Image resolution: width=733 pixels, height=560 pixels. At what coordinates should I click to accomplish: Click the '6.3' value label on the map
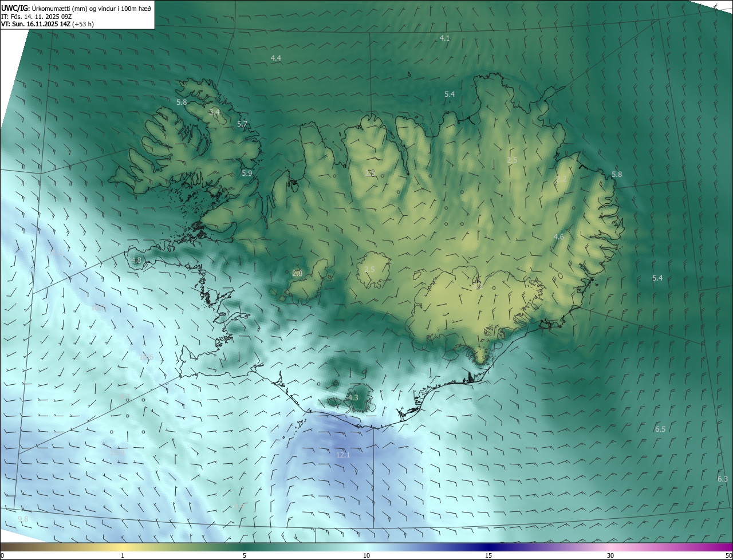pos(723,479)
